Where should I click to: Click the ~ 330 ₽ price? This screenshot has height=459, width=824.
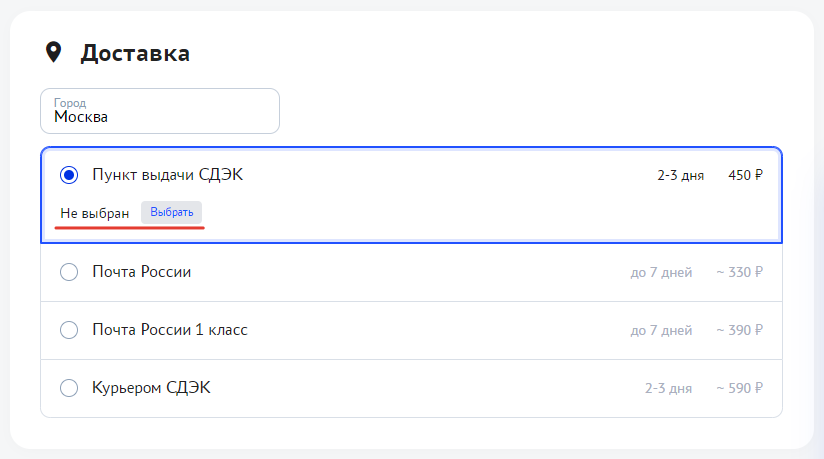(x=739, y=272)
